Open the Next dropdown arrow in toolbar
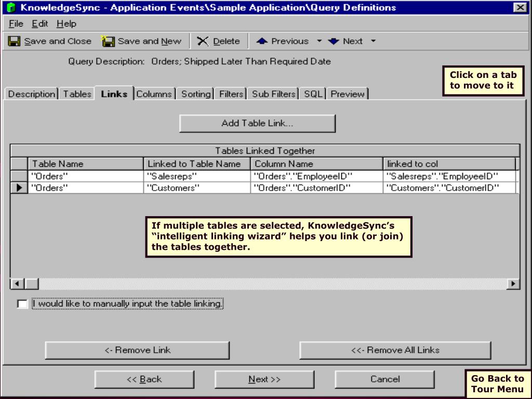This screenshot has width=532, height=399. pos(373,41)
